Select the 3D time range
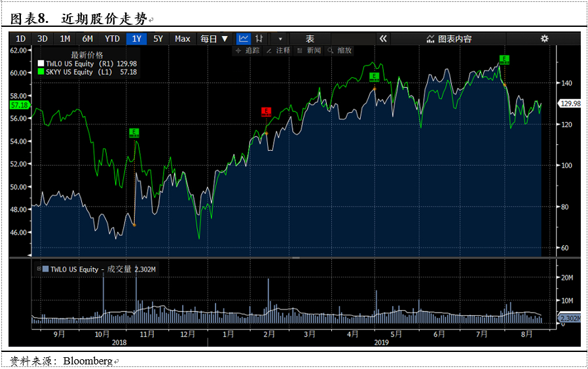This screenshot has width=588, height=369. click(x=43, y=39)
